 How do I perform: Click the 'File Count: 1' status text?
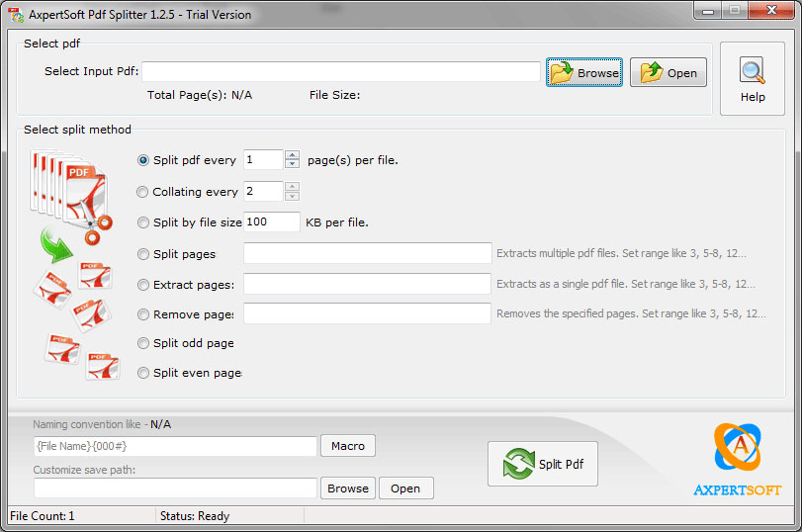[x=43, y=516]
